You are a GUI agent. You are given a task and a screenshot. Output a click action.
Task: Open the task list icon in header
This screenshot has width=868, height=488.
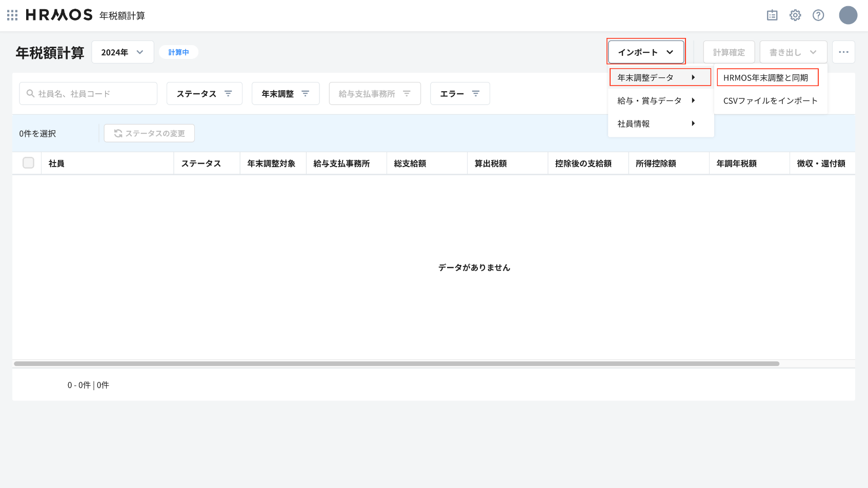[x=772, y=15]
